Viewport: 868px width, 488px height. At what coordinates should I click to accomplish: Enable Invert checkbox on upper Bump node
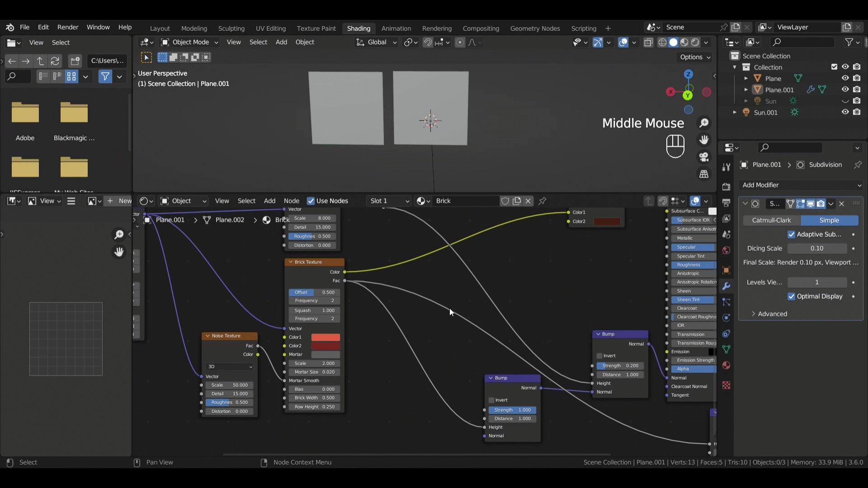point(599,356)
